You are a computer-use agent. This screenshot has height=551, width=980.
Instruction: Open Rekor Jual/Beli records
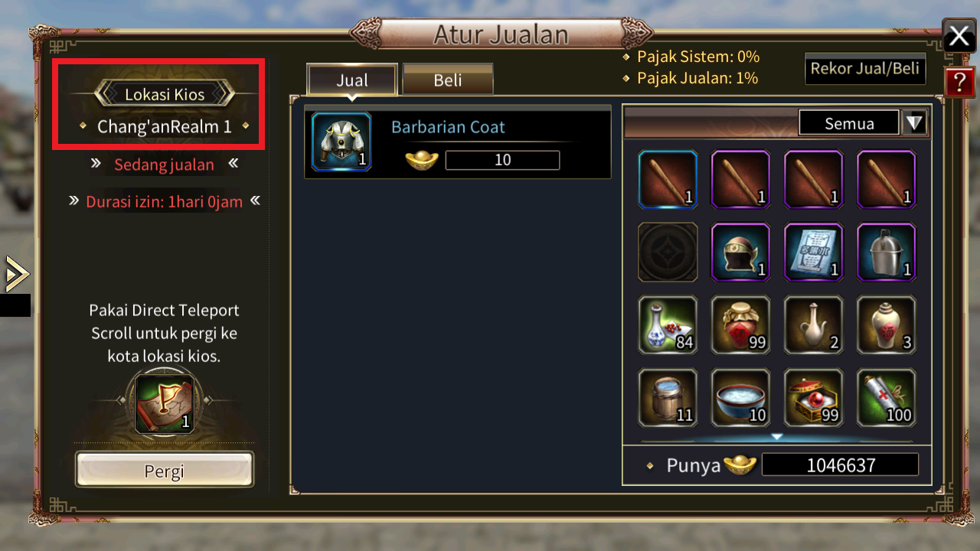pyautogui.click(x=865, y=69)
